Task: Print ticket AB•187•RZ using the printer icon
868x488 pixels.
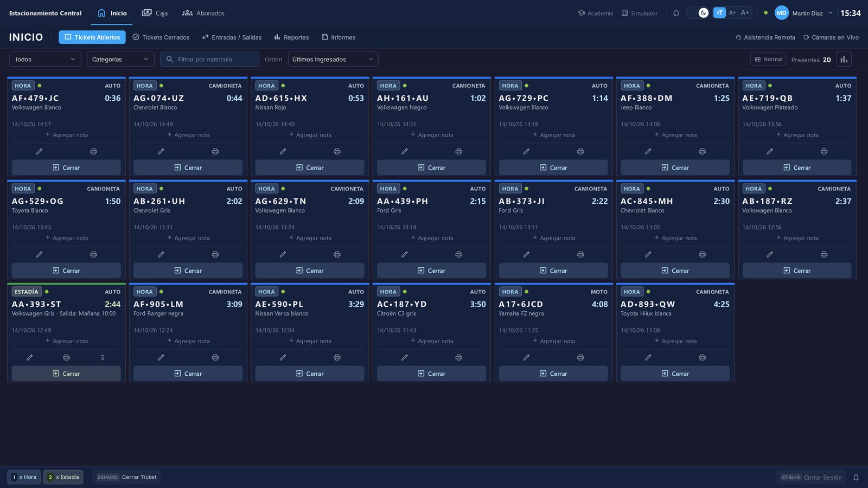Action: click(x=824, y=254)
